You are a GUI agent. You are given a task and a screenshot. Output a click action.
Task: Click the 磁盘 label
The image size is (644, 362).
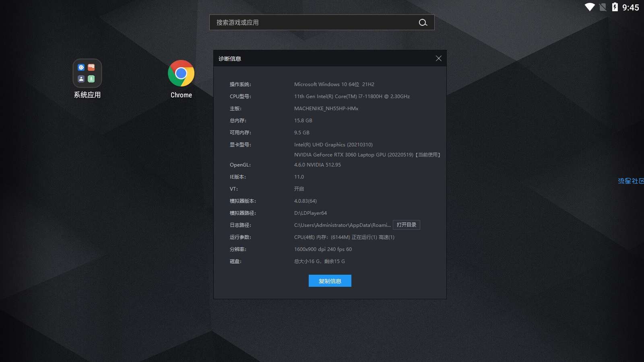click(x=235, y=261)
